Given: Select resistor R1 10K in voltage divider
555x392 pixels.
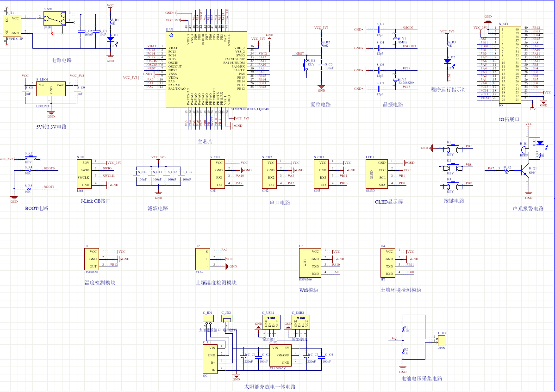Looking at the screenshot, I should tap(403, 330).
